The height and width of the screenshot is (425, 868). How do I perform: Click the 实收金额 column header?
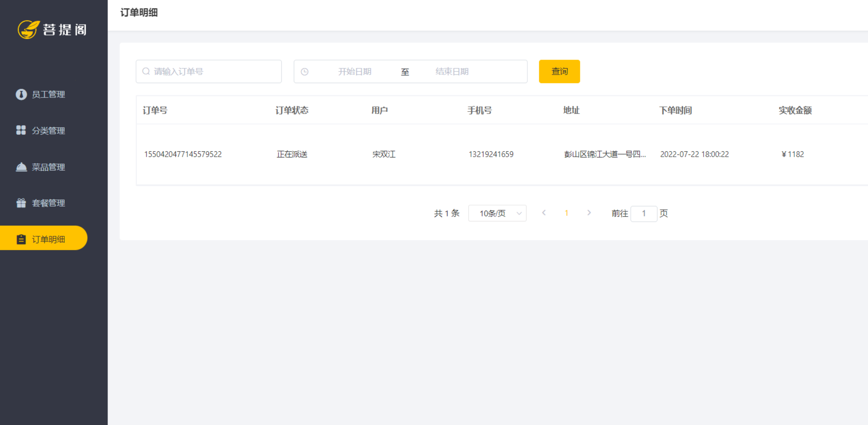pos(795,110)
